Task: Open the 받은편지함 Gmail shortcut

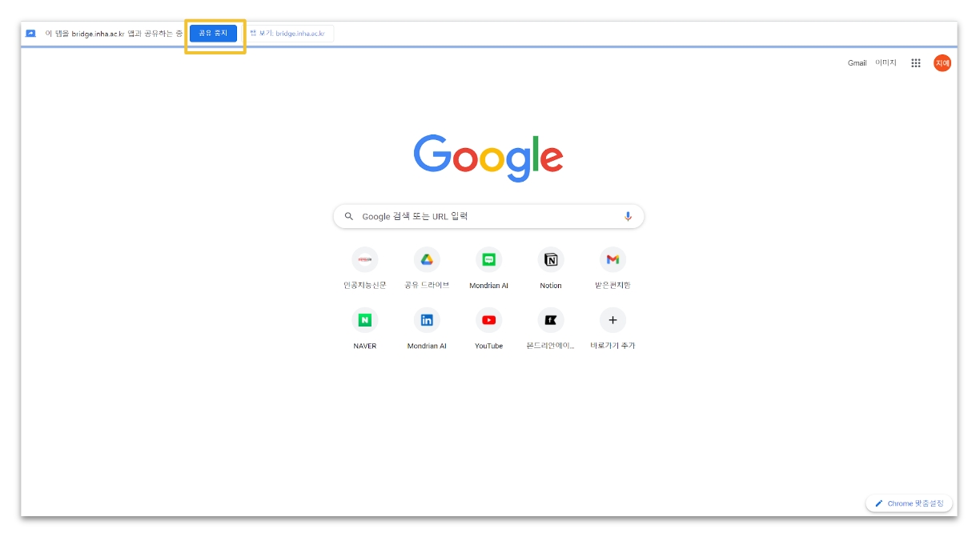Action: (x=612, y=260)
